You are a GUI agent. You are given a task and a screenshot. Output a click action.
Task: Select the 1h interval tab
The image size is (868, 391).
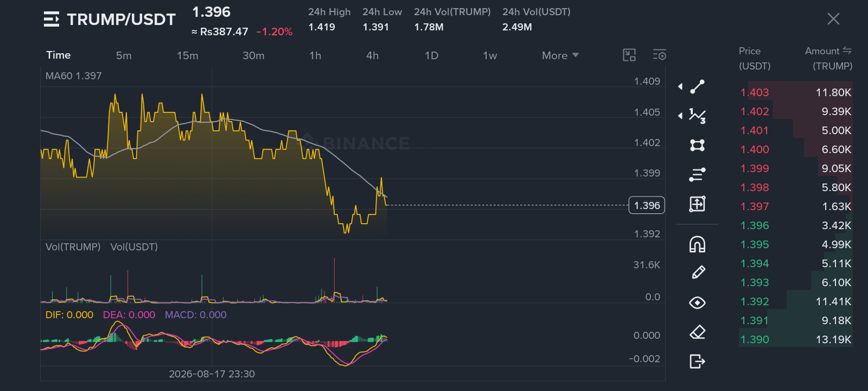pyautogui.click(x=315, y=55)
